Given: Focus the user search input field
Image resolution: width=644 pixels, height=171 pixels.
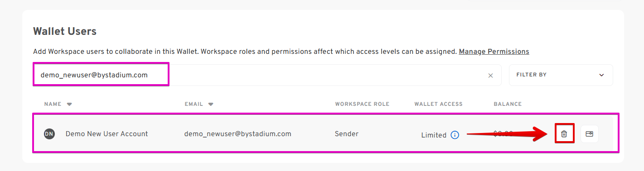Looking at the screenshot, I should 267,75.
